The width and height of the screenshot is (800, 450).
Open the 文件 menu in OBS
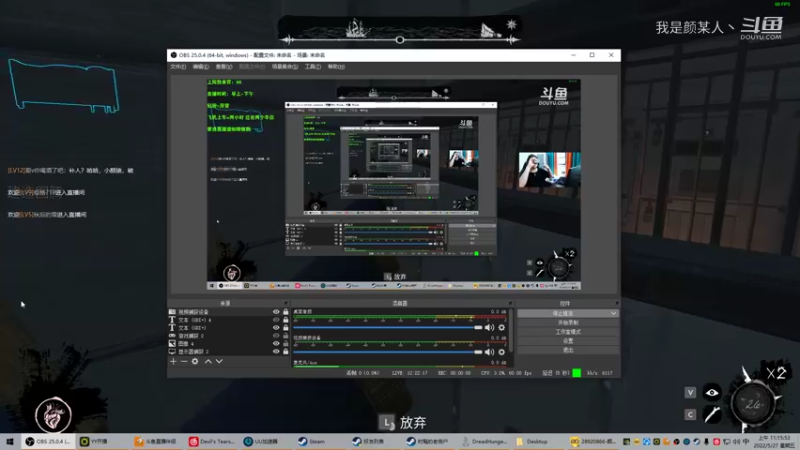tap(178, 67)
